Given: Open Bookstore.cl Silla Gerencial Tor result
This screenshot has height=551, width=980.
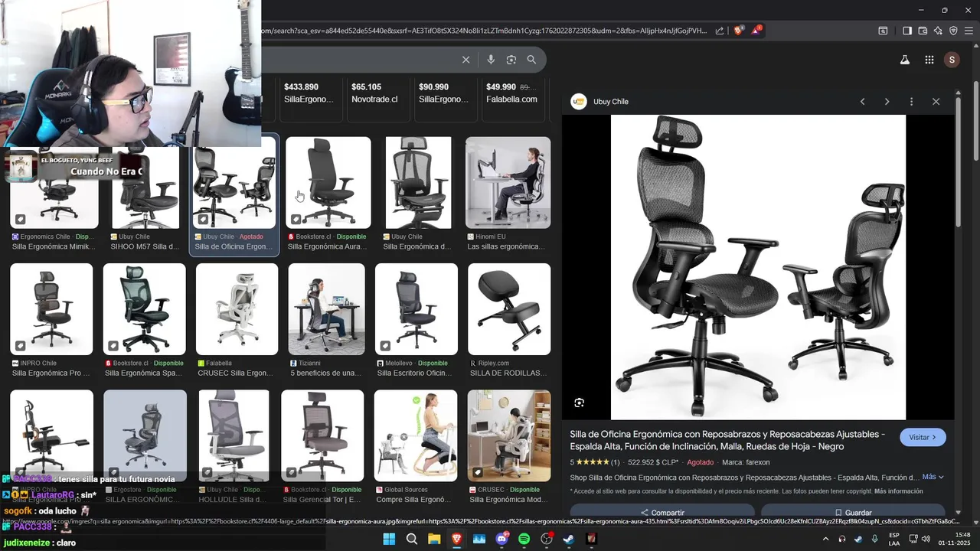Looking at the screenshot, I should point(322,435).
